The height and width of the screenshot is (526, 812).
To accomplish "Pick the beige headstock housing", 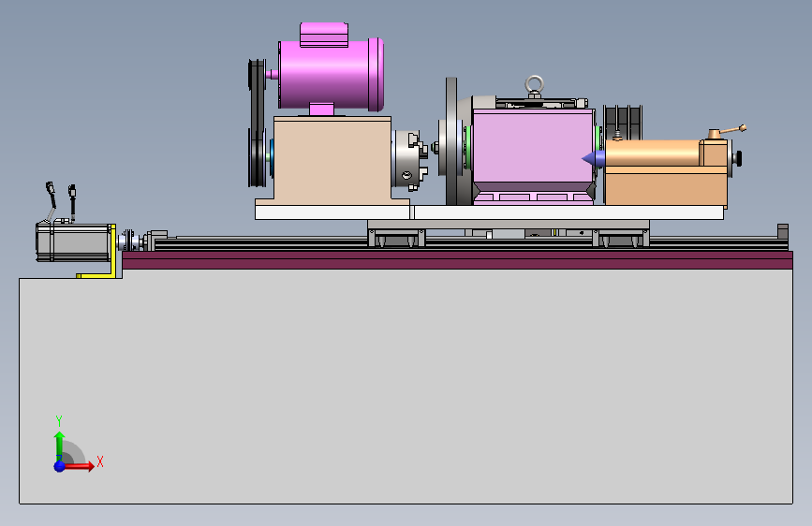I will click(332, 160).
